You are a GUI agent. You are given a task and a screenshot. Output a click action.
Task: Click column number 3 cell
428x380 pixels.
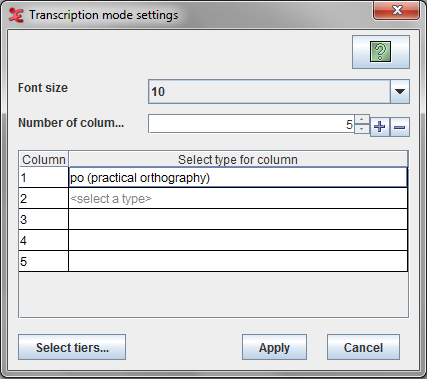[x=44, y=220]
